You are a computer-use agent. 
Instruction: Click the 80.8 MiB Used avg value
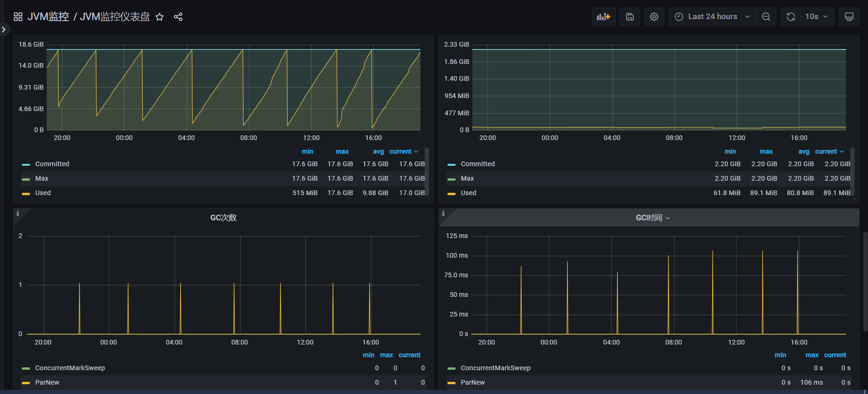click(800, 193)
